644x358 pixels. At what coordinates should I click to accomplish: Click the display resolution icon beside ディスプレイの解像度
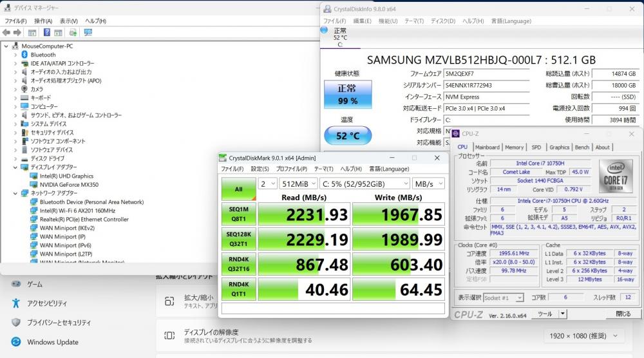click(169, 335)
